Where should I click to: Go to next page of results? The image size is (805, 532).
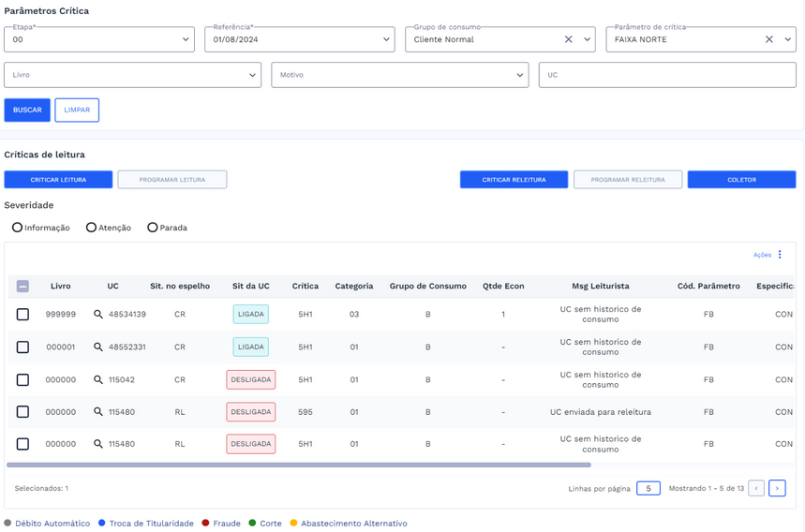coord(777,488)
